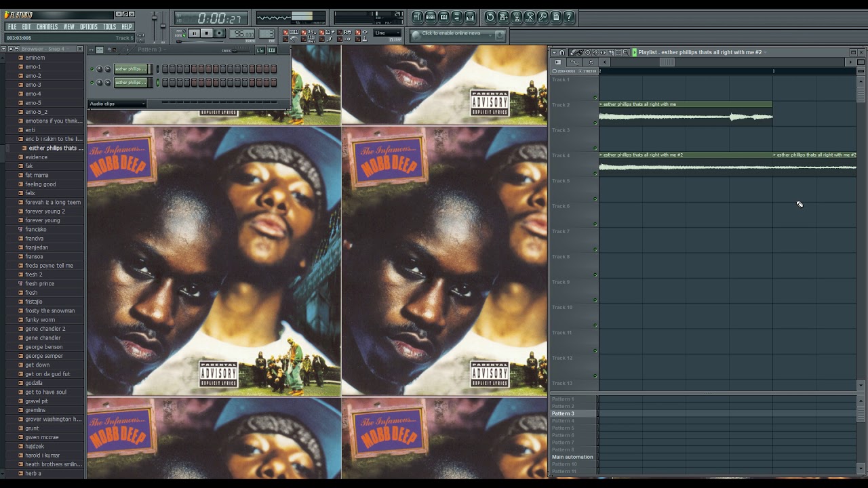Click the save project icon
868x488 pixels.
(x=503, y=17)
